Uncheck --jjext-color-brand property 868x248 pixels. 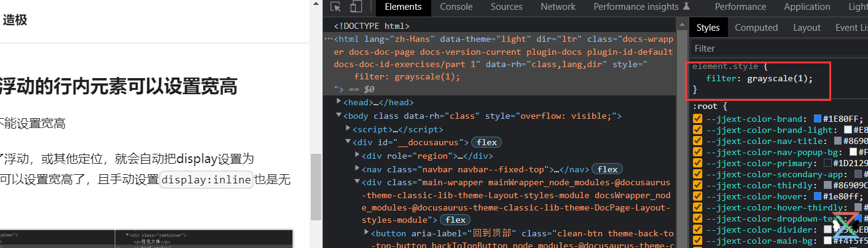698,119
